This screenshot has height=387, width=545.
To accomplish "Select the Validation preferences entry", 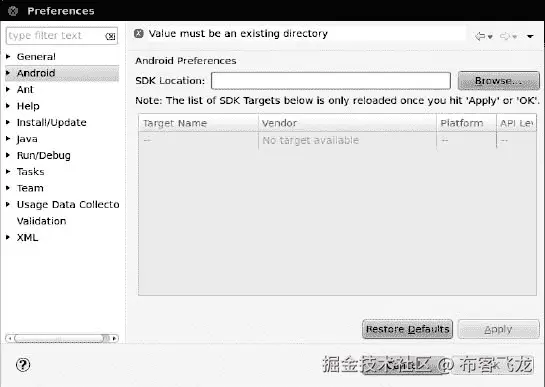I will point(41,221).
